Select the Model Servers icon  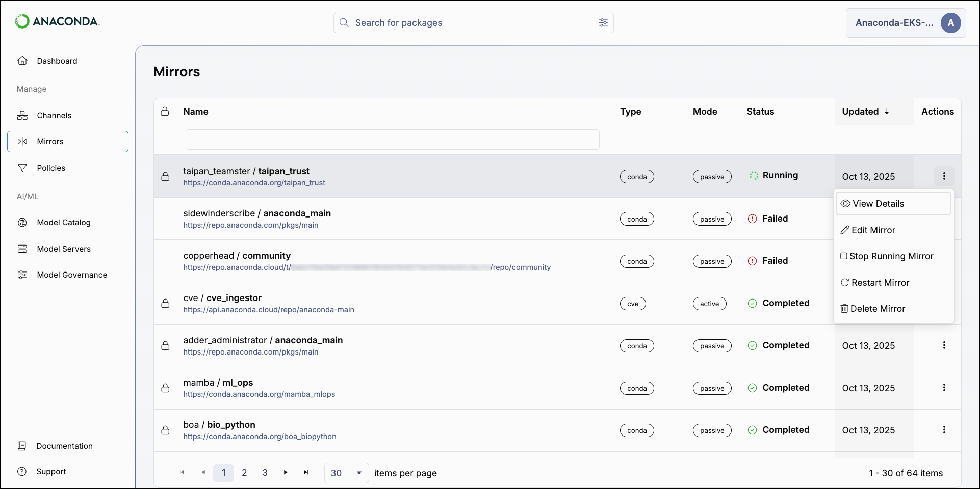click(x=22, y=249)
